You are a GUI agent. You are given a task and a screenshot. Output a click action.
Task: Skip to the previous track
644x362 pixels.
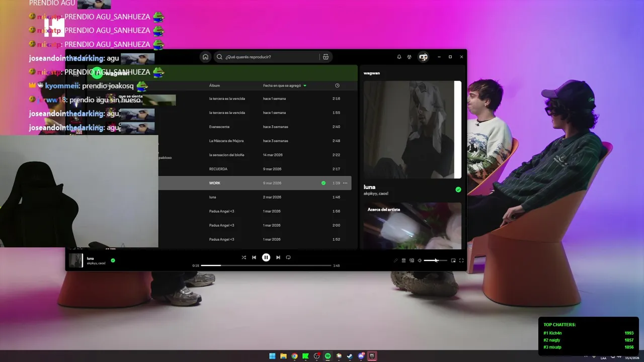pyautogui.click(x=254, y=257)
